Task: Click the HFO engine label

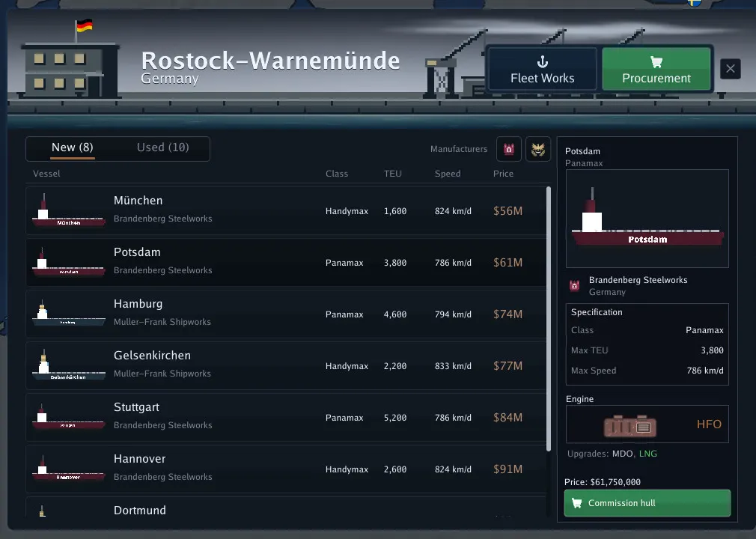Action: (709, 424)
